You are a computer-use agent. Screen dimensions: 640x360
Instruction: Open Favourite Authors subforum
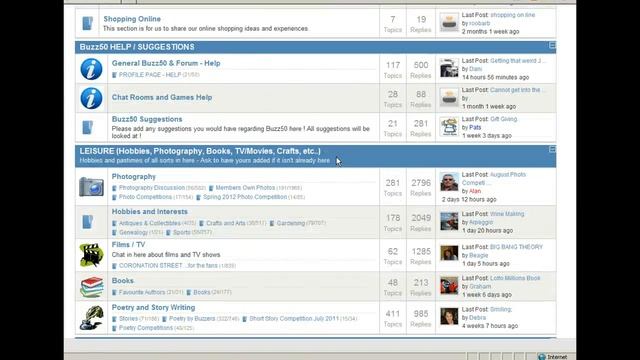[142, 292]
